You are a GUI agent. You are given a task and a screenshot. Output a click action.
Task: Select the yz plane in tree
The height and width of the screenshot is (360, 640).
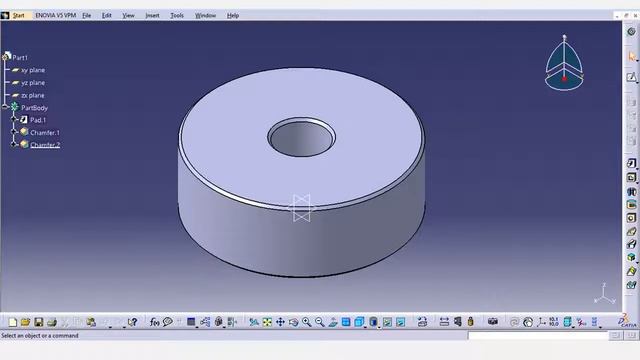pyautogui.click(x=33, y=83)
